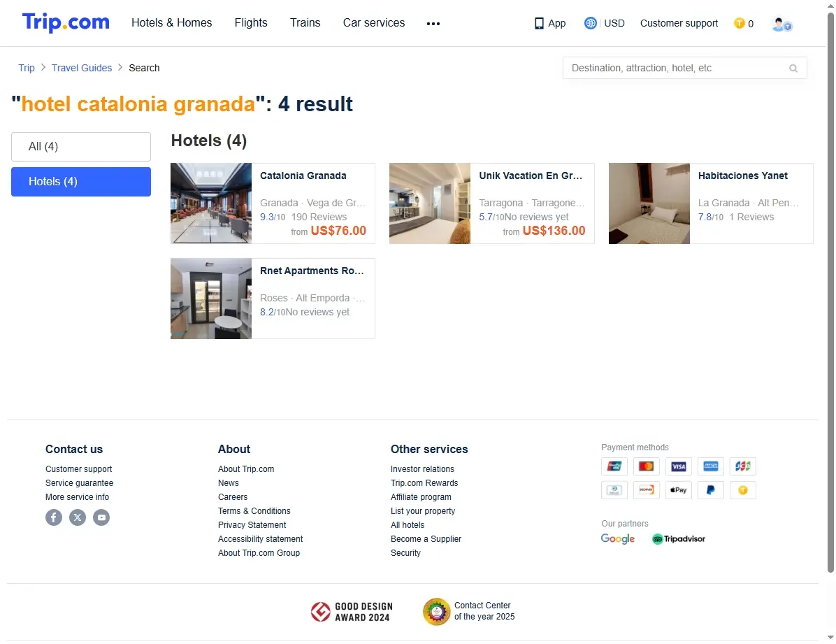Open X (Twitter) social icon
The width and height of the screenshot is (836, 644).
[x=78, y=517]
